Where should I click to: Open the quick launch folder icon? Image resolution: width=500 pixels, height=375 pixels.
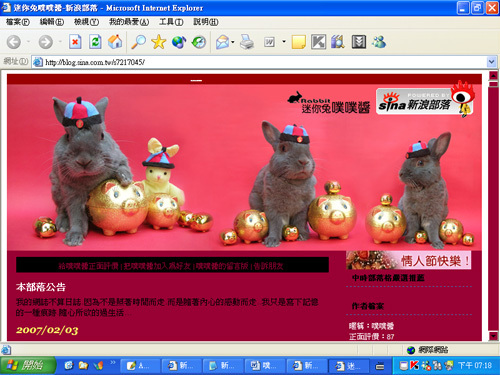(83, 365)
